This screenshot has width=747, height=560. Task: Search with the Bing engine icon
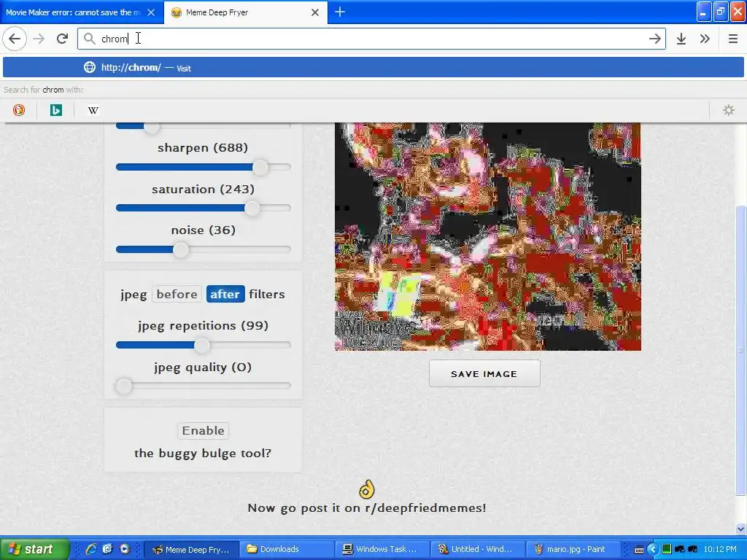click(55, 110)
